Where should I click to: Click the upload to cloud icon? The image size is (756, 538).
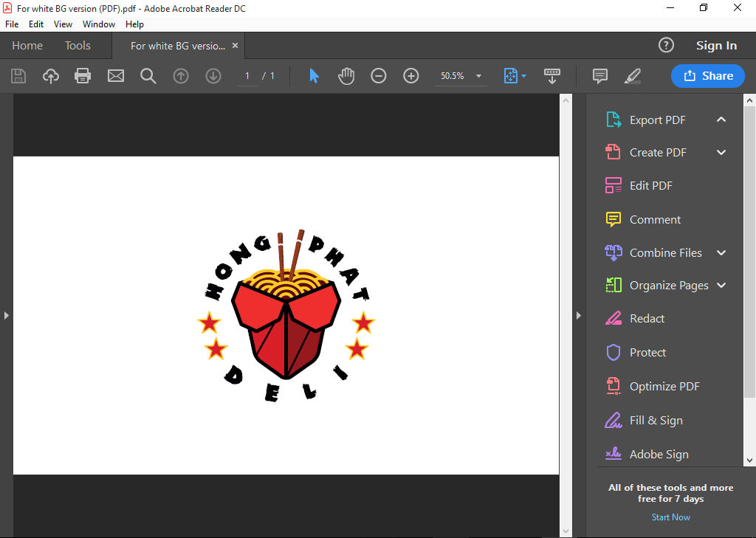[50, 76]
